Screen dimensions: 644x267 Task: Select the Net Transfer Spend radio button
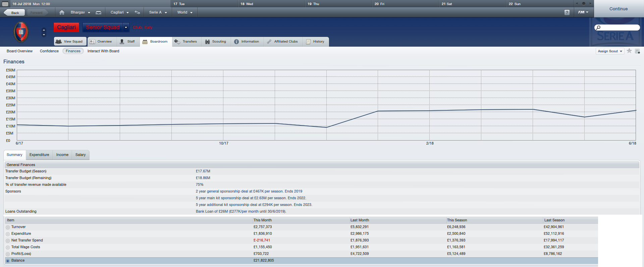tap(8, 241)
